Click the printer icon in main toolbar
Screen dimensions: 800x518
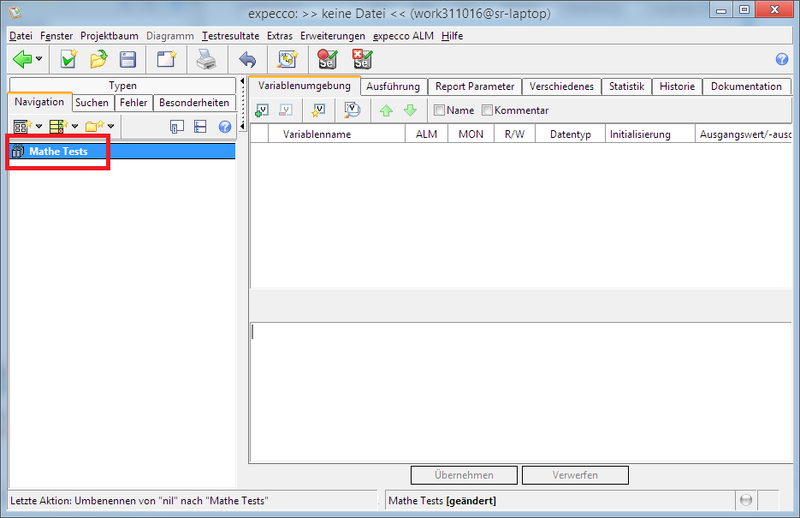pos(206,60)
